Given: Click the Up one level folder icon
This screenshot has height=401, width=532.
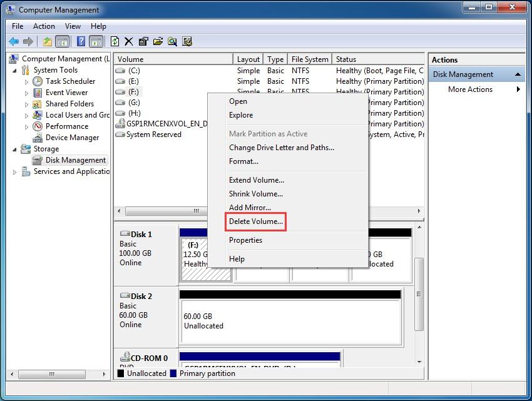Looking at the screenshot, I should click(x=47, y=42).
